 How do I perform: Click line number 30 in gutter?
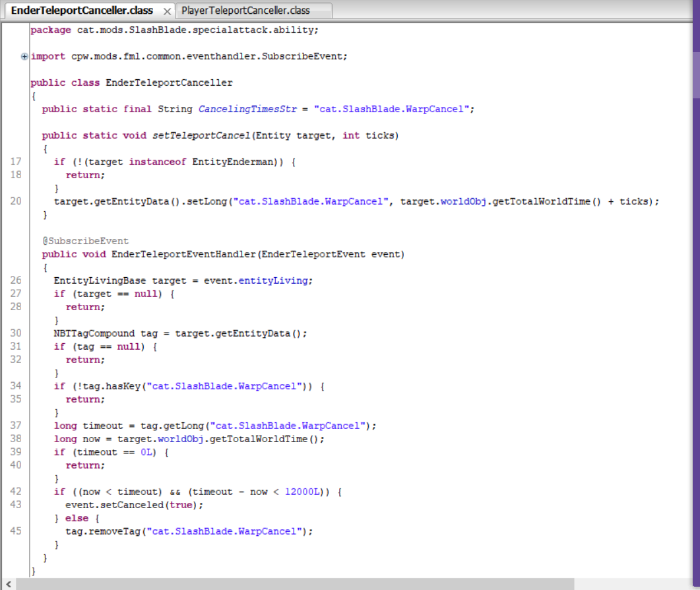pyautogui.click(x=16, y=333)
